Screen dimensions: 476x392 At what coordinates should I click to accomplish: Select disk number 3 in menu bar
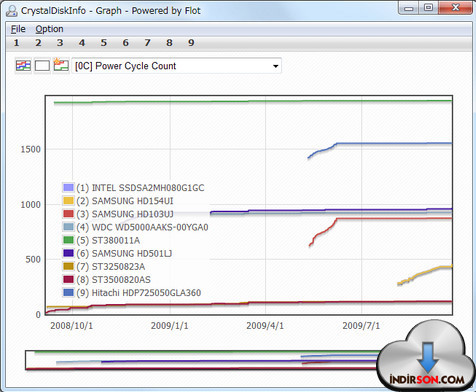pos(60,43)
